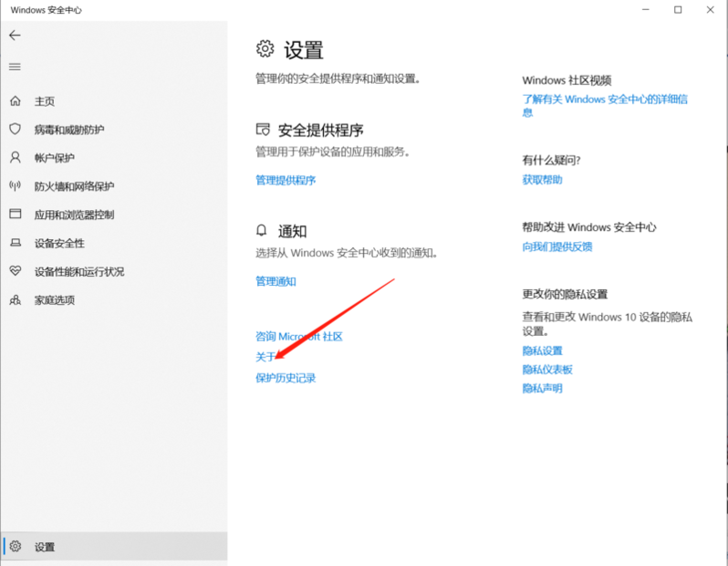The image size is (728, 566).
Task: Click the shield icon for 病毒和威胁防护
Action: pyautogui.click(x=16, y=129)
